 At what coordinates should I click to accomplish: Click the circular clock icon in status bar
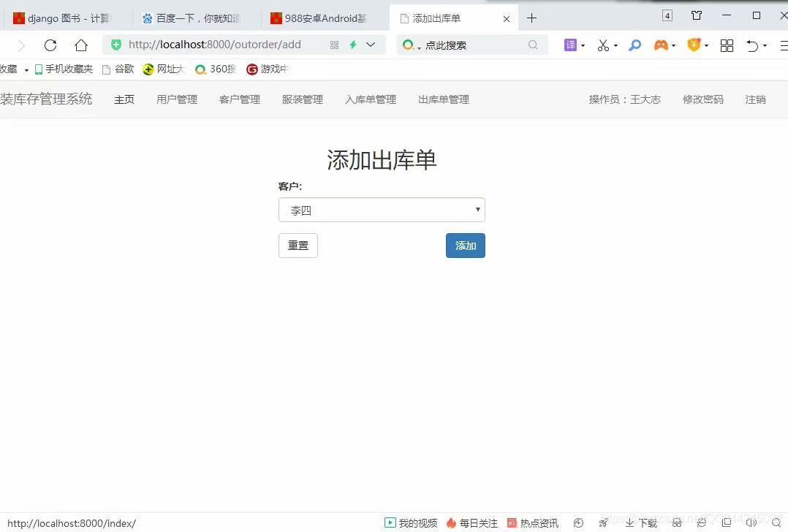[578, 523]
